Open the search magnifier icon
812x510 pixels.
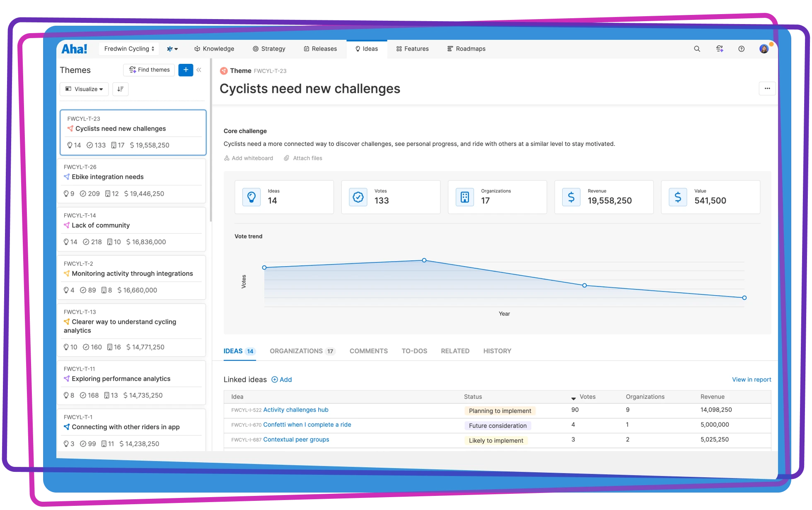pyautogui.click(x=697, y=49)
